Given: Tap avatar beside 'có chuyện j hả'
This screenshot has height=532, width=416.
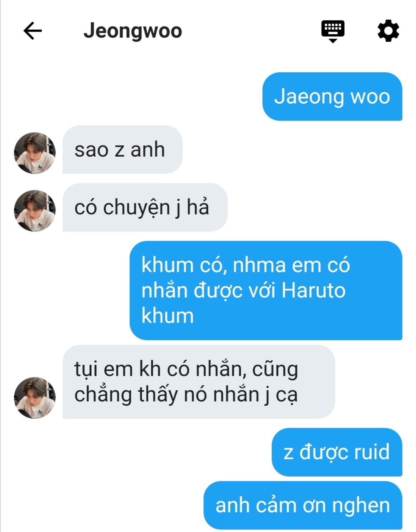Looking at the screenshot, I should tap(35, 211).
